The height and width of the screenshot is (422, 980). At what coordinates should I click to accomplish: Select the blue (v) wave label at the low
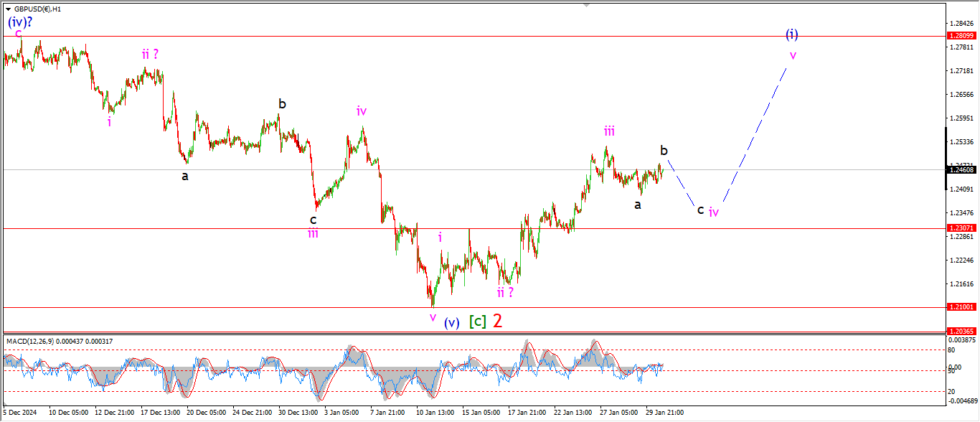click(x=451, y=323)
